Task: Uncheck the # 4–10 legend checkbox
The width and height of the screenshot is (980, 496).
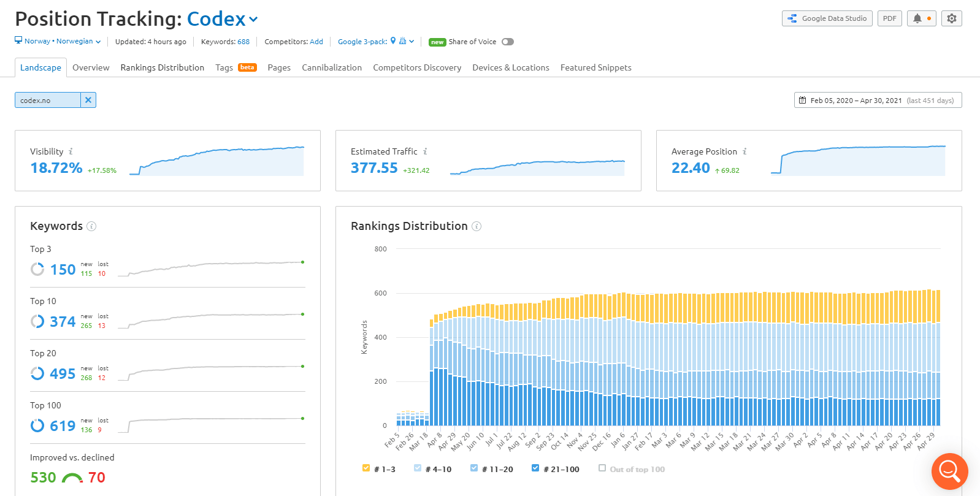Action: pos(418,468)
